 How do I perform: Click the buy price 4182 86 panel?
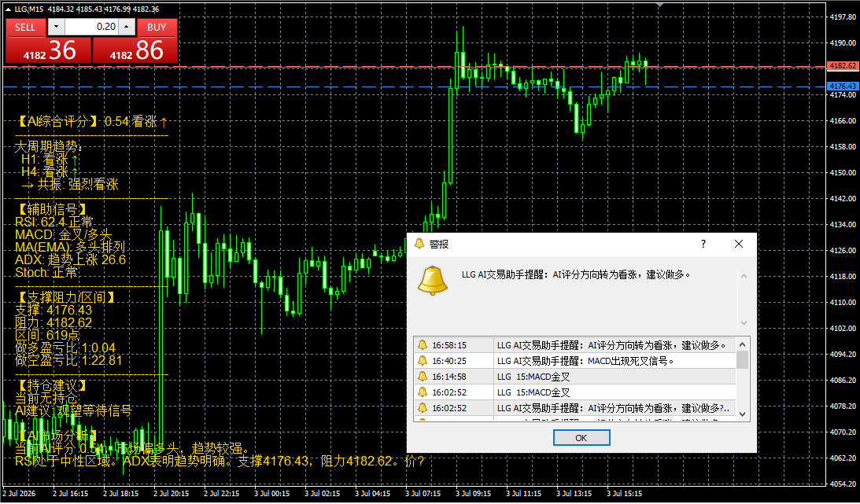(x=135, y=50)
